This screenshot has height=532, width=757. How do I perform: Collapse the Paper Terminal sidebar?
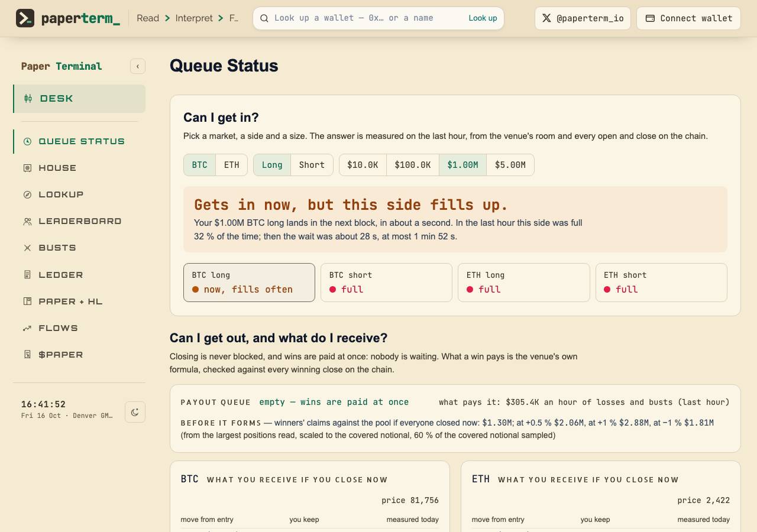click(138, 66)
